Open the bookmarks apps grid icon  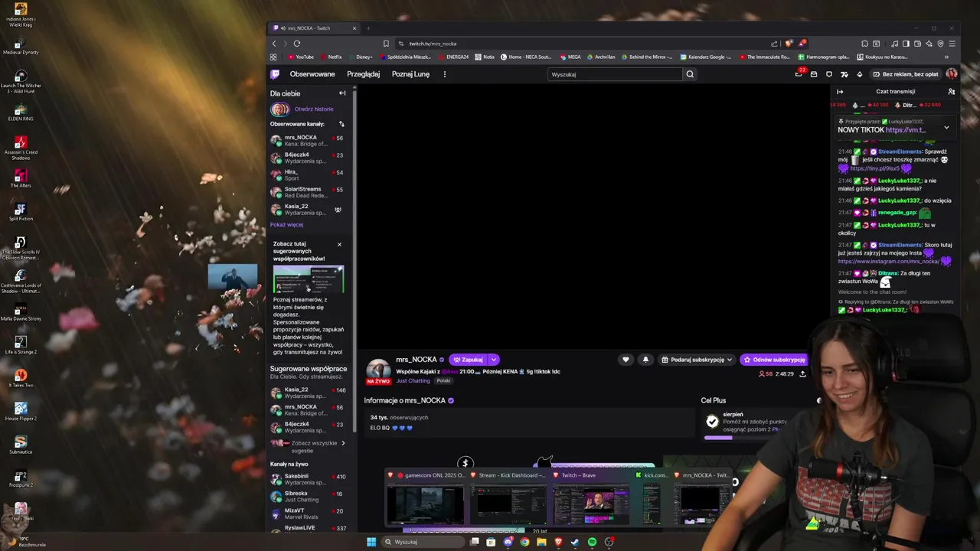coord(273,57)
